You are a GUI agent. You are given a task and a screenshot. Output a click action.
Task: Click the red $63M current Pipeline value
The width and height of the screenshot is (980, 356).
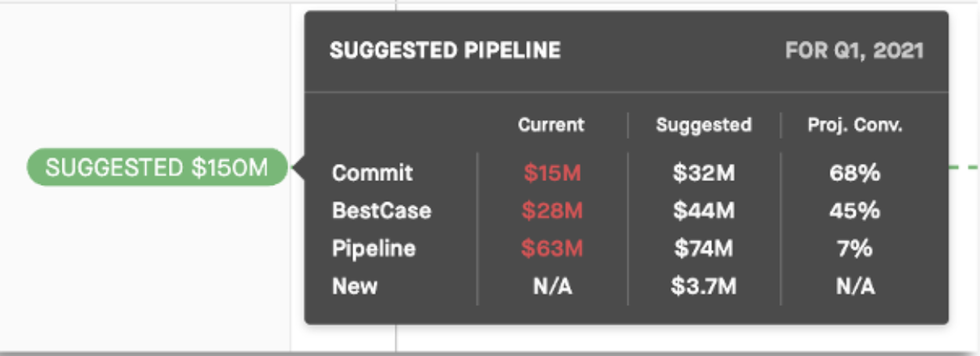pos(553,249)
